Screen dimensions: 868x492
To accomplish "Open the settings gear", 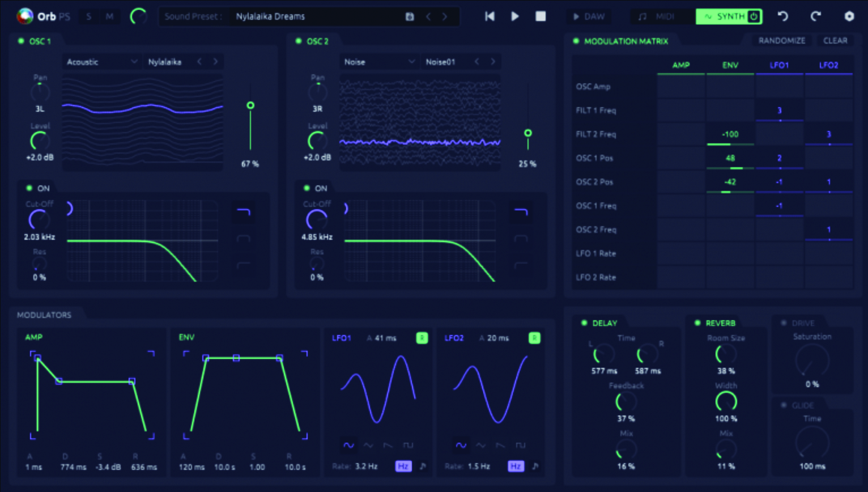I will coord(849,16).
